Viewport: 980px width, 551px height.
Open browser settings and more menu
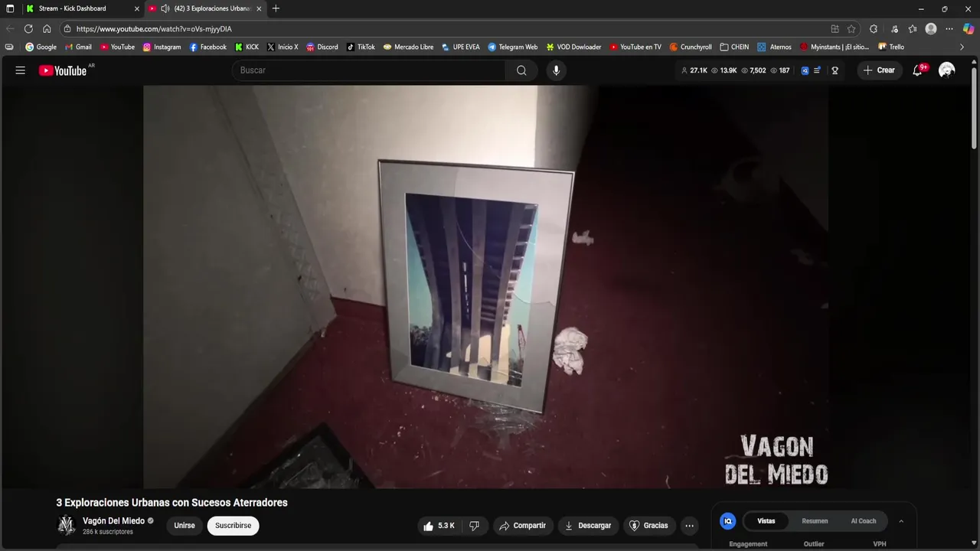[950, 29]
